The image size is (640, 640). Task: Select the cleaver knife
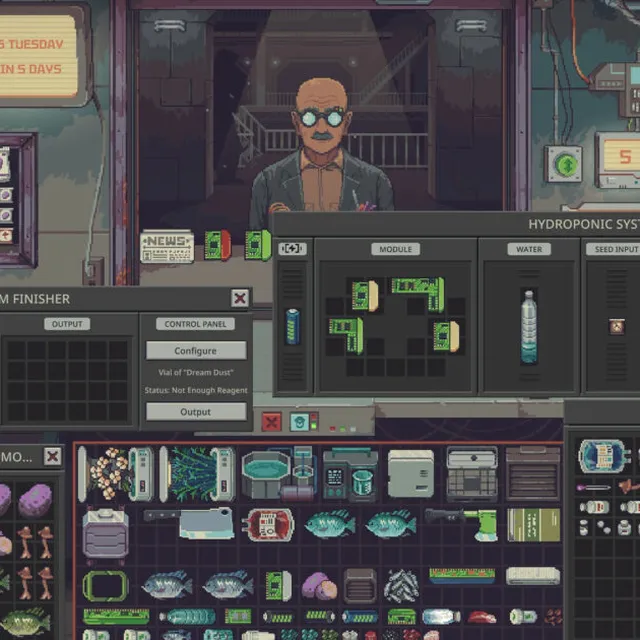coord(189,523)
